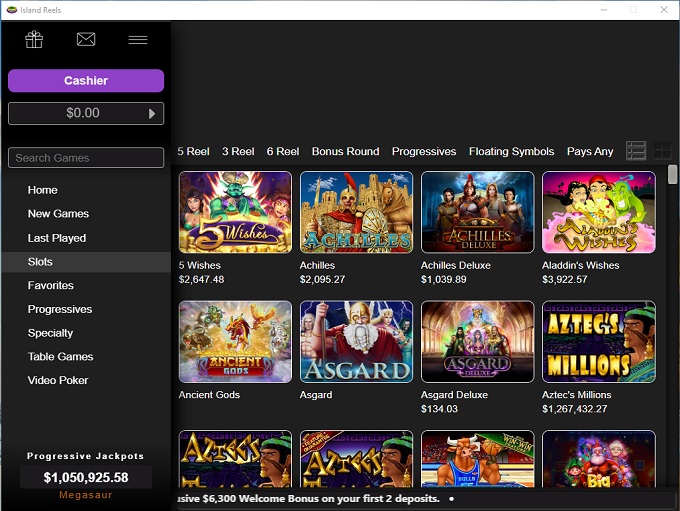Open Specialty games section
The width and height of the screenshot is (680, 511).
click(50, 333)
